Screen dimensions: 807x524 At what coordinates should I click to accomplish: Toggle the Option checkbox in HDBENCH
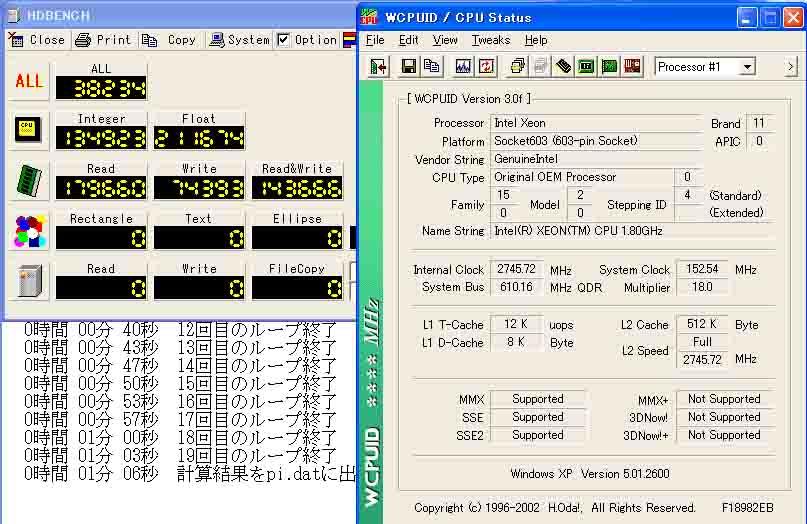tap(283, 40)
